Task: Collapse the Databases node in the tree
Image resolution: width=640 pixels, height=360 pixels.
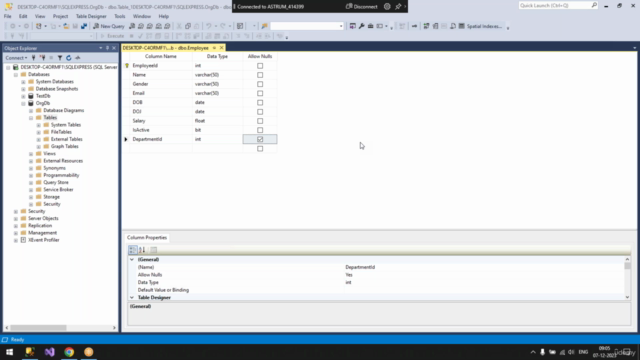Action: point(16,75)
